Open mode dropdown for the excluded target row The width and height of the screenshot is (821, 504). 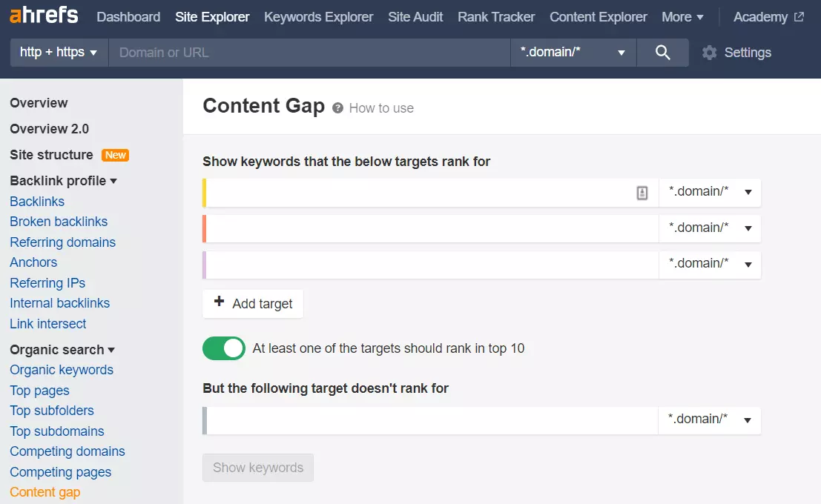click(x=709, y=420)
